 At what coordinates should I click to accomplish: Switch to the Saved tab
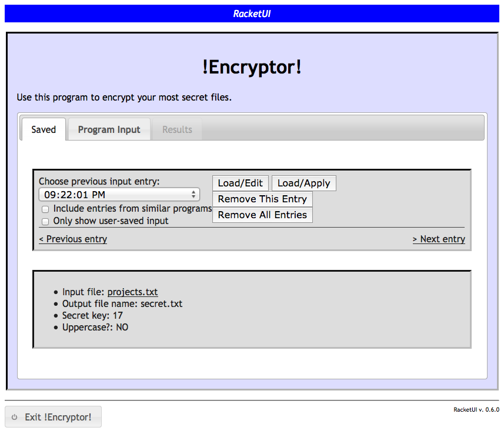(44, 129)
